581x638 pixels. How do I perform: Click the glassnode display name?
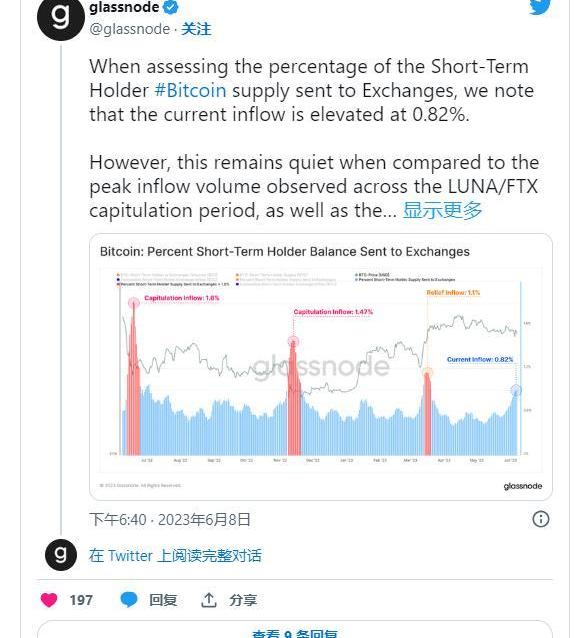[124, 7]
